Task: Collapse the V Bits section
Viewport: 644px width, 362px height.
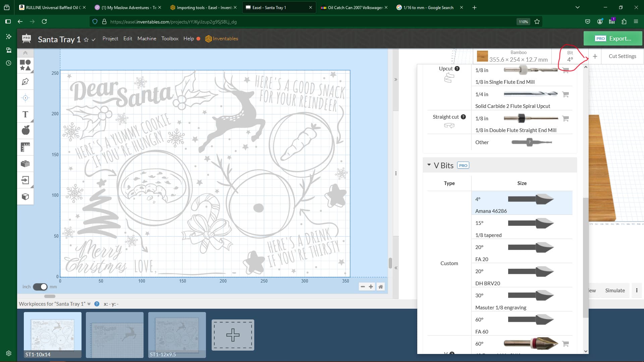Action: tap(429, 165)
